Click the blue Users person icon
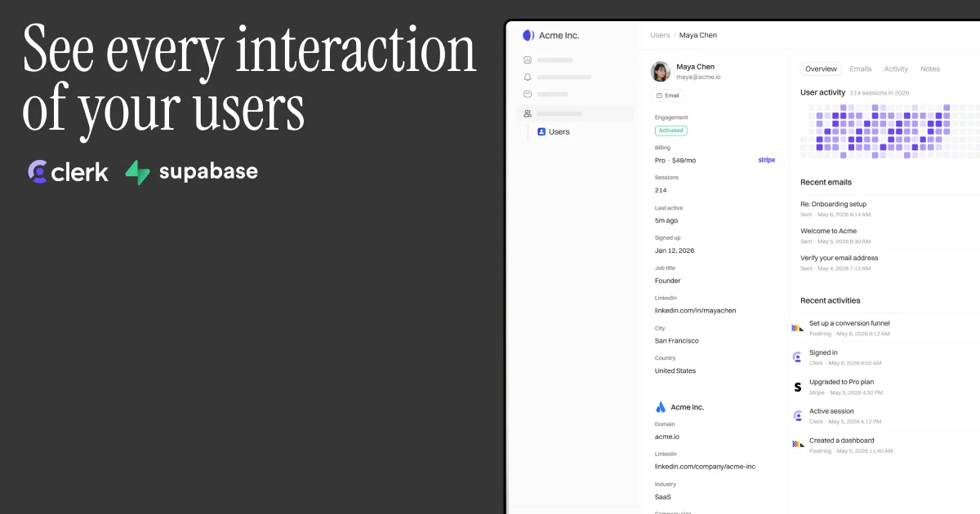The height and width of the screenshot is (514, 980). (x=541, y=131)
